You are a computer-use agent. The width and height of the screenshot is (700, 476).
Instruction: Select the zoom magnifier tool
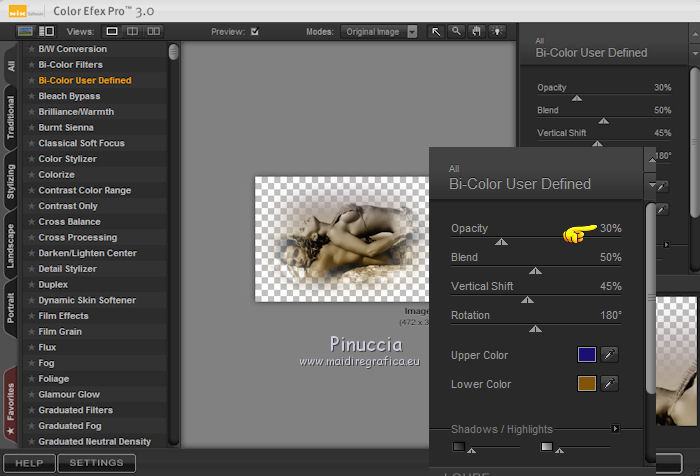pyautogui.click(x=456, y=31)
